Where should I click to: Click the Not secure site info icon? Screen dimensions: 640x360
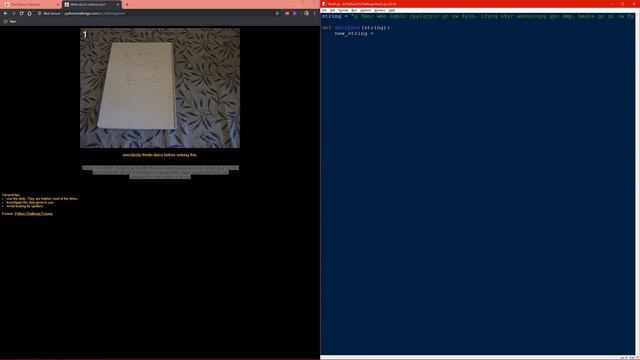40,13
